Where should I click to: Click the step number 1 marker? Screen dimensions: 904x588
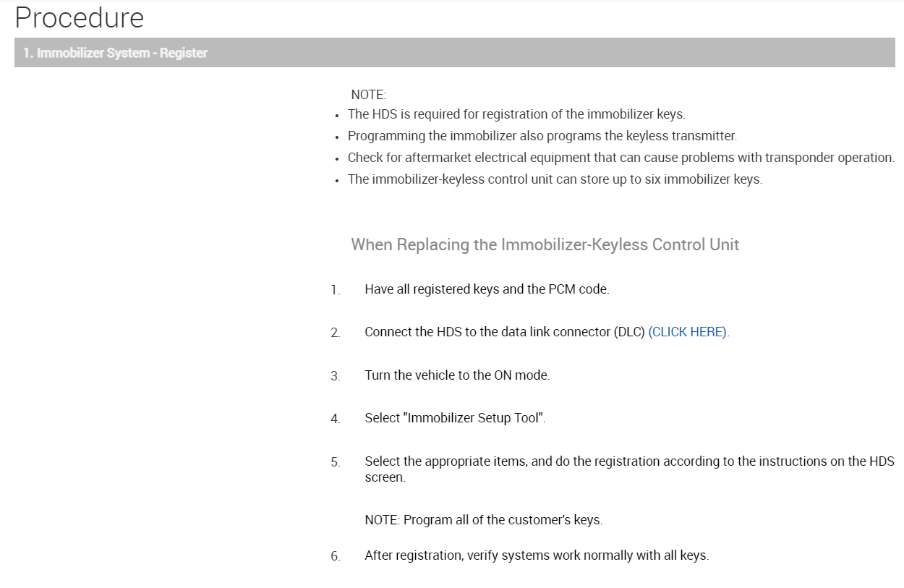[336, 290]
